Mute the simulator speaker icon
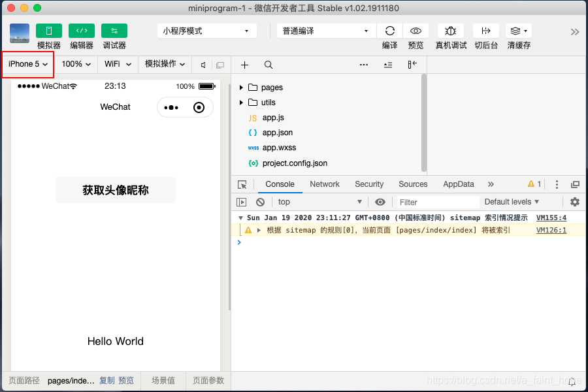The image size is (588, 392). (203, 64)
